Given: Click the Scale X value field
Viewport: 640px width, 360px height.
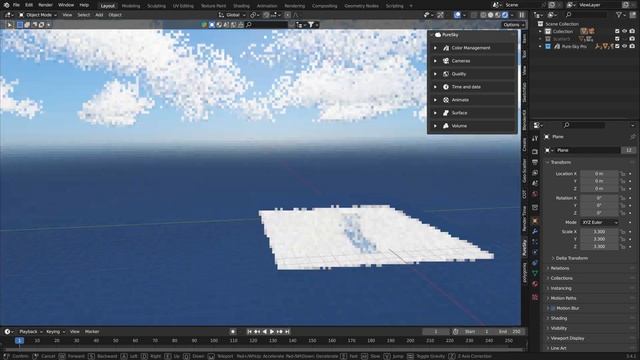Looking at the screenshot, I should (599, 232).
